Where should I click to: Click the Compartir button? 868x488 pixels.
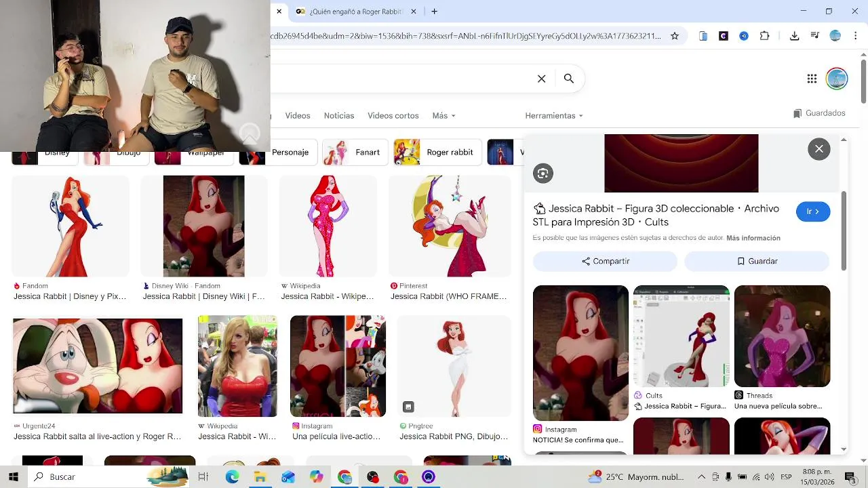605,261
